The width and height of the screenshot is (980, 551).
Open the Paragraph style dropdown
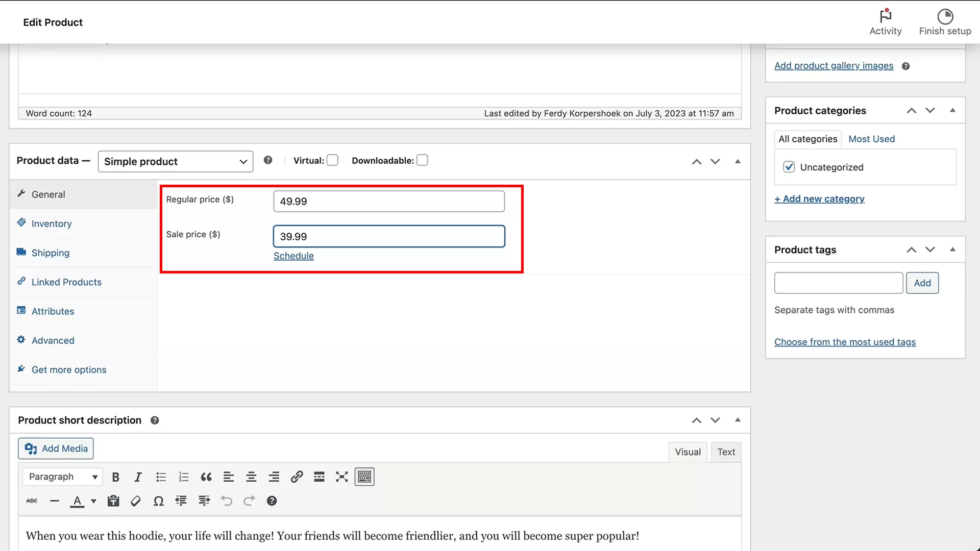(62, 477)
